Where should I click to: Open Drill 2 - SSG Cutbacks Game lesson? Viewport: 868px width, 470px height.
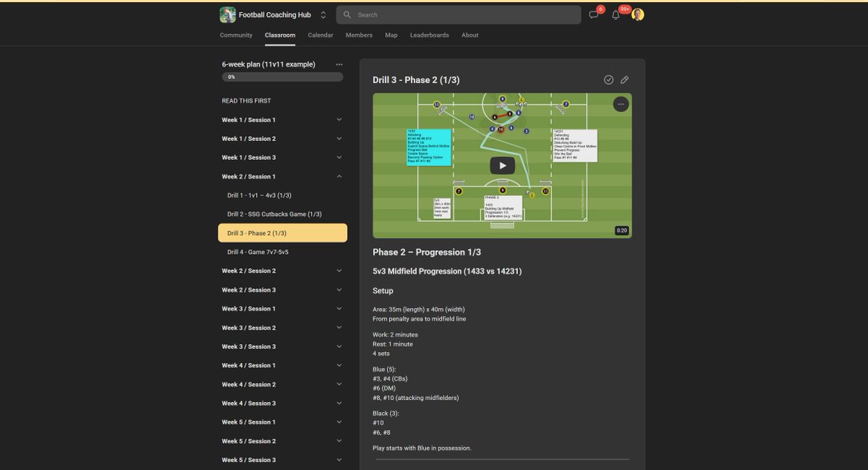click(x=283, y=214)
